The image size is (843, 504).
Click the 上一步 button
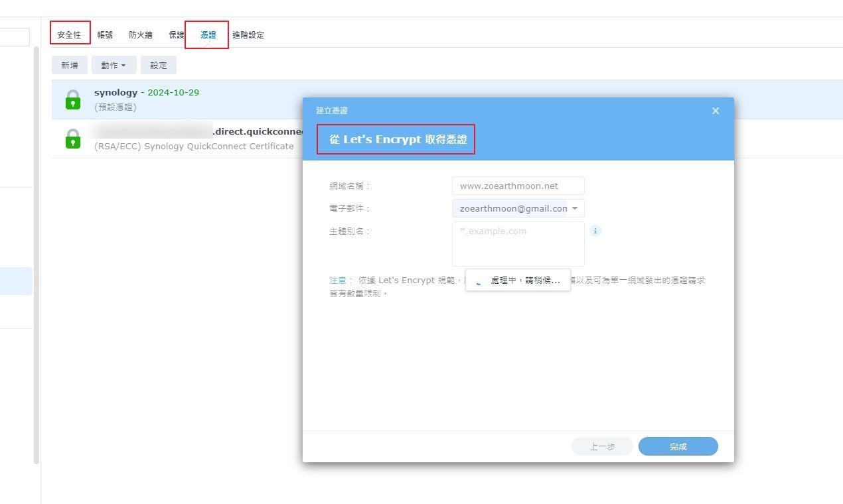603,446
